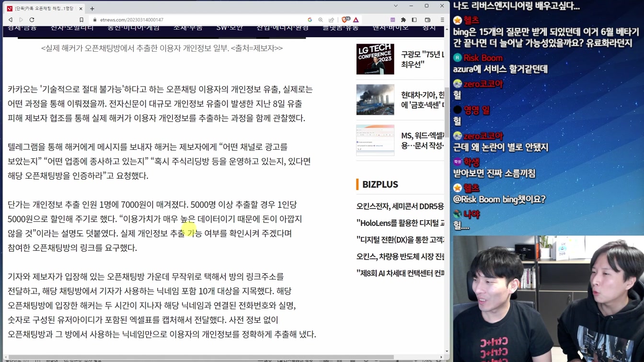Click the chat message @Risk Boom bing챗이요?

coord(499,199)
